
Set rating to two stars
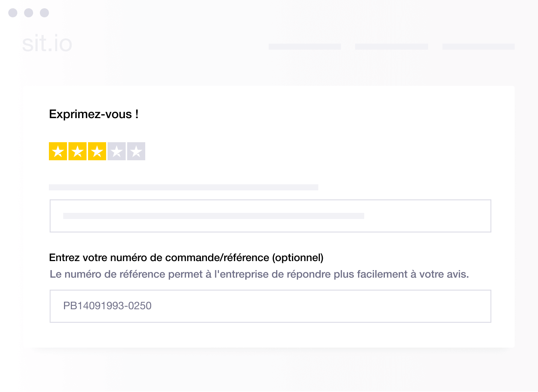pyautogui.click(x=78, y=151)
